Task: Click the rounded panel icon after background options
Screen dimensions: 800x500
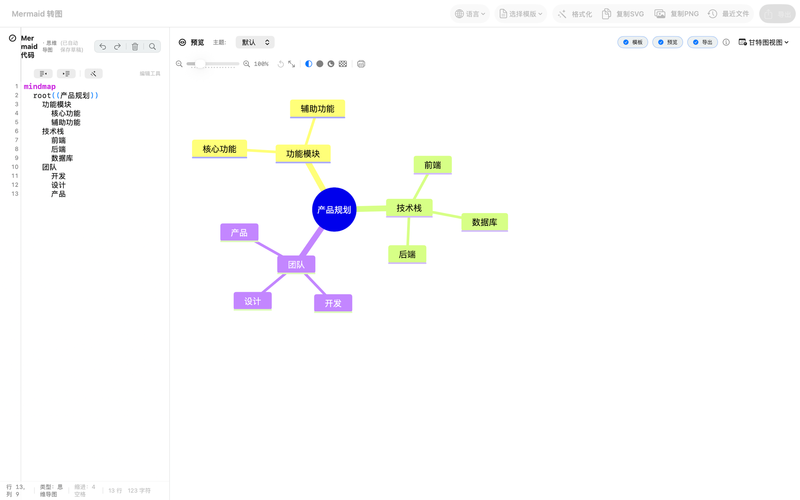Action: coord(361,64)
